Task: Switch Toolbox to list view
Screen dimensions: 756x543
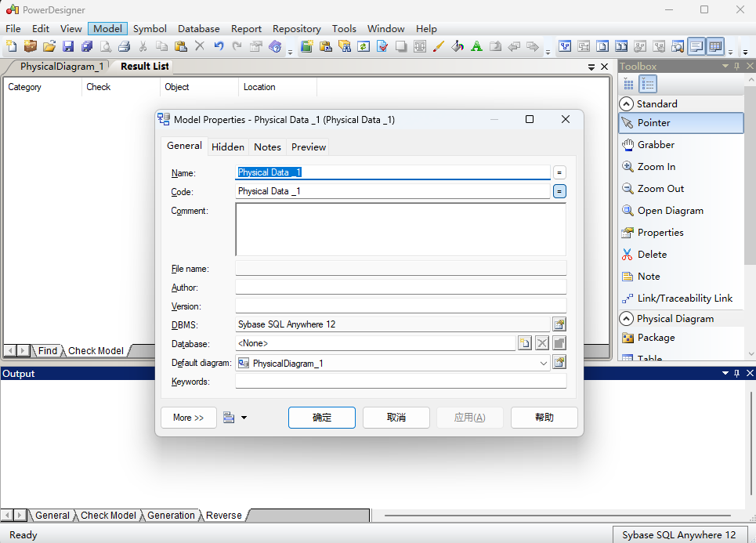Action: (648, 84)
